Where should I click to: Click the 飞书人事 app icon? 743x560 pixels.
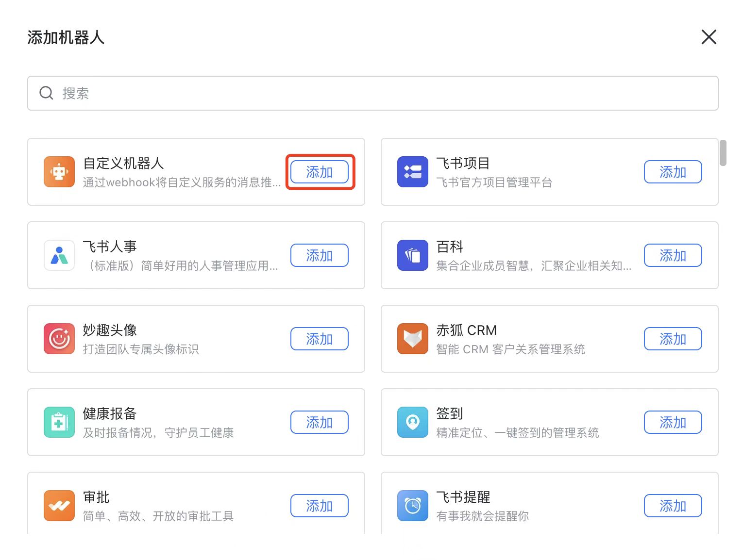click(59, 255)
